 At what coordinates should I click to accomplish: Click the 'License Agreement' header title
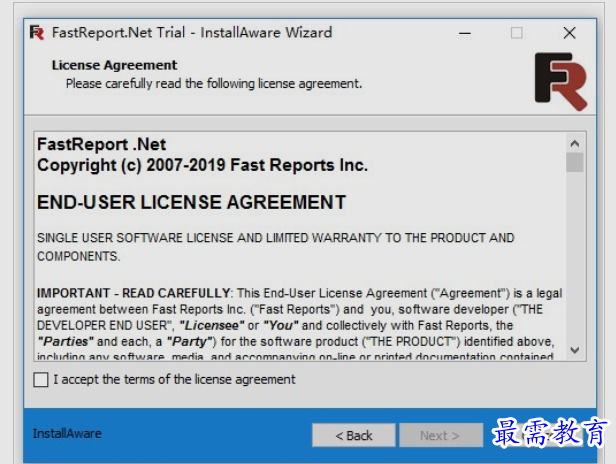pyautogui.click(x=114, y=65)
